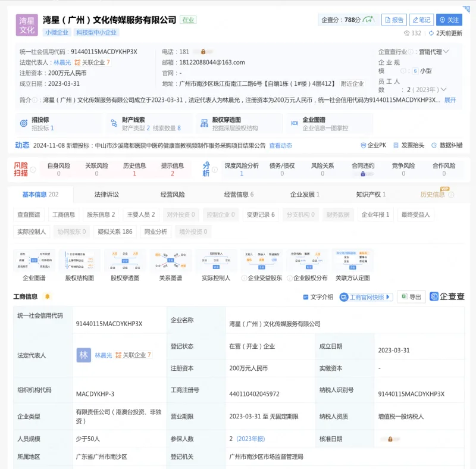The image size is (476, 469).
Task: Select the 实际控制人 sub-tab
Action: 32,232
